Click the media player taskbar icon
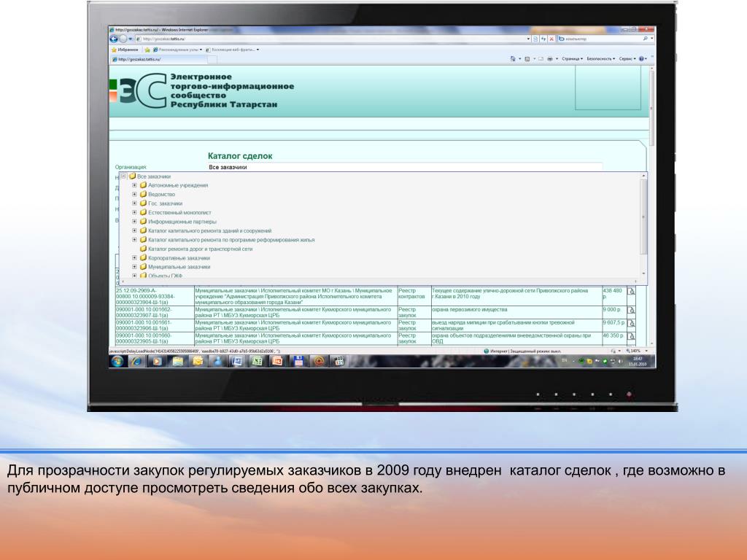 click(157, 362)
